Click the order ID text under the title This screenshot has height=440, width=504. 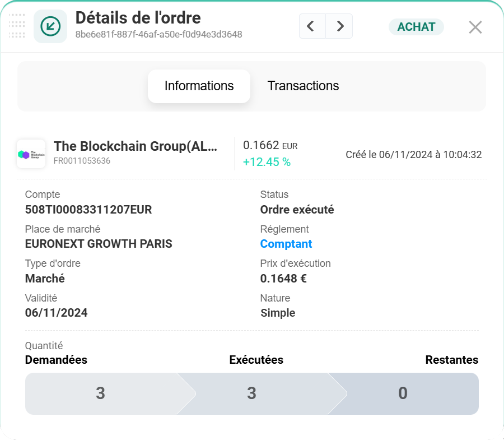(x=158, y=35)
